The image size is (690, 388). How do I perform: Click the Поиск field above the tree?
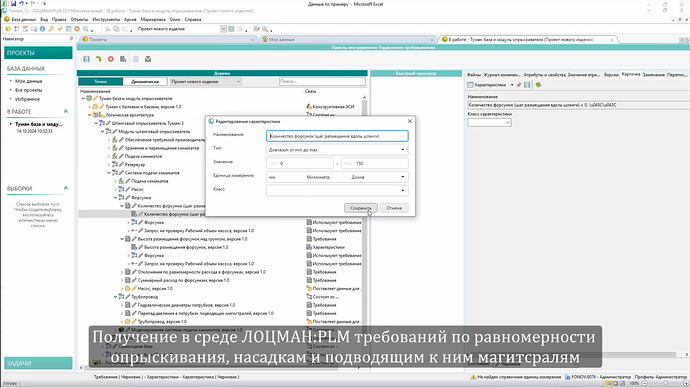coord(322,81)
